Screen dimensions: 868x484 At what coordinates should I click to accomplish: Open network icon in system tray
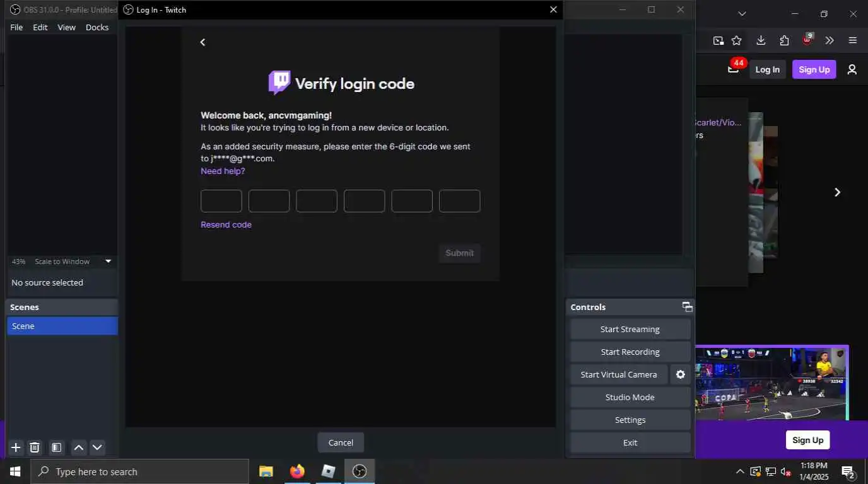click(770, 471)
